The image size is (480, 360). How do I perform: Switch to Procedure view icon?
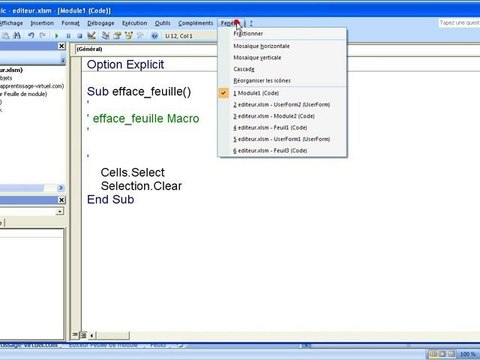tap(75, 335)
